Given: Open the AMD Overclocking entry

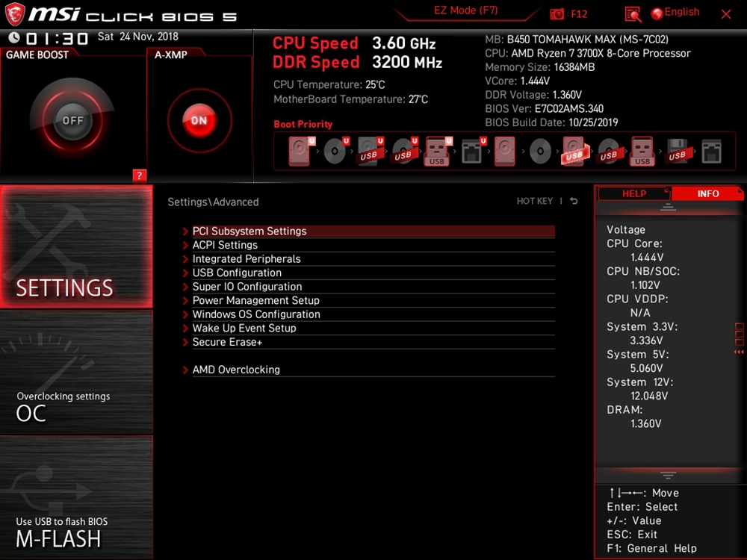Looking at the screenshot, I should [373, 370].
